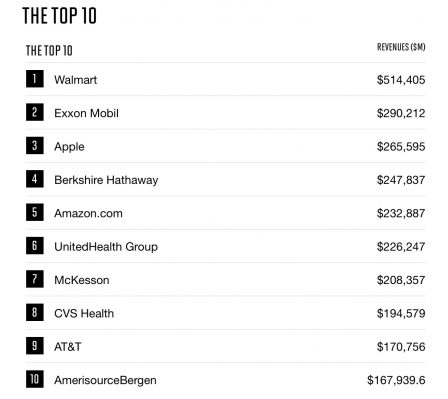Viewport: 448px width, 399px height.
Task: Select the Apple company name
Action: [69, 147]
